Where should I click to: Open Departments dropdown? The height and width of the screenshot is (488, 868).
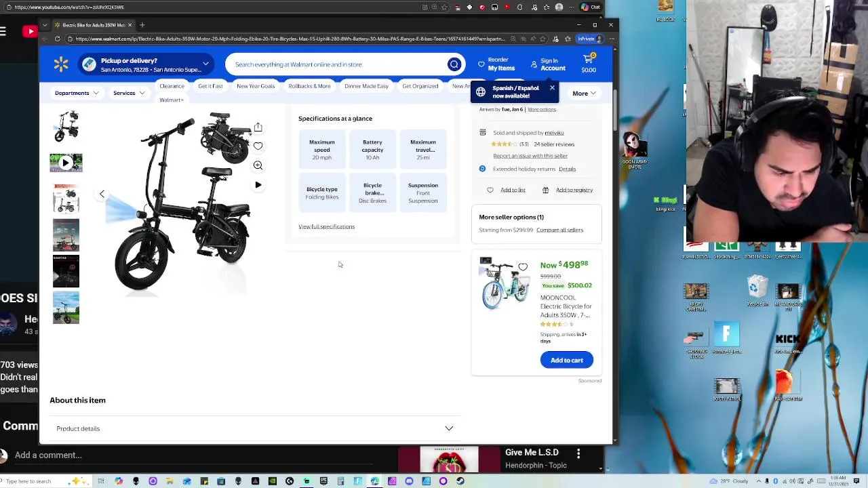[x=76, y=93]
